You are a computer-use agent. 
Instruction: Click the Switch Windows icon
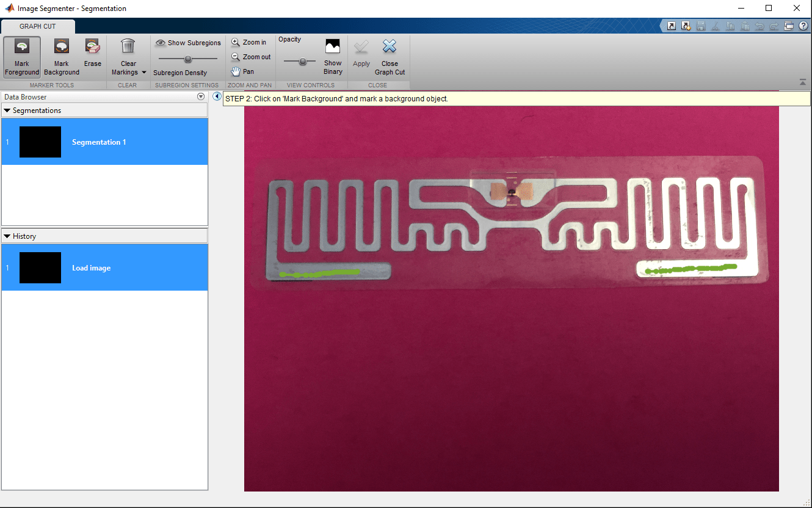pos(789,26)
